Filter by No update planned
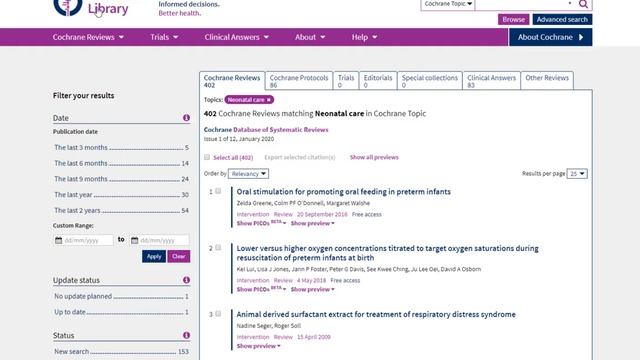The width and height of the screenshot is (640, 360). (x=121, y=296)
